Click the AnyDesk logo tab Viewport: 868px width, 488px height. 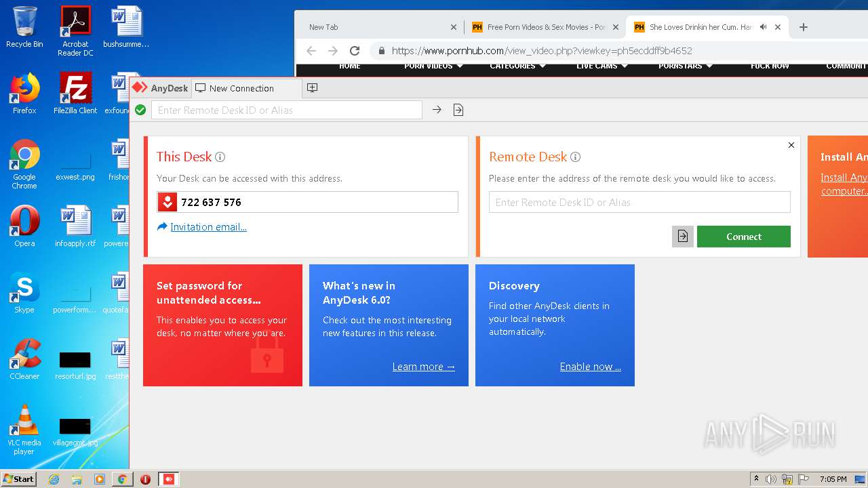(160, 88)
